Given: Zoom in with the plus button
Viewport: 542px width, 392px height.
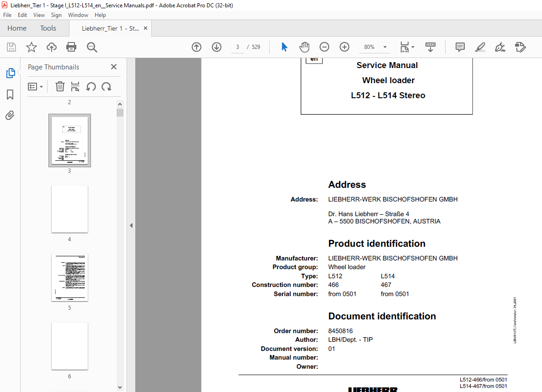Looking at the screenshot, I should 344,47.
